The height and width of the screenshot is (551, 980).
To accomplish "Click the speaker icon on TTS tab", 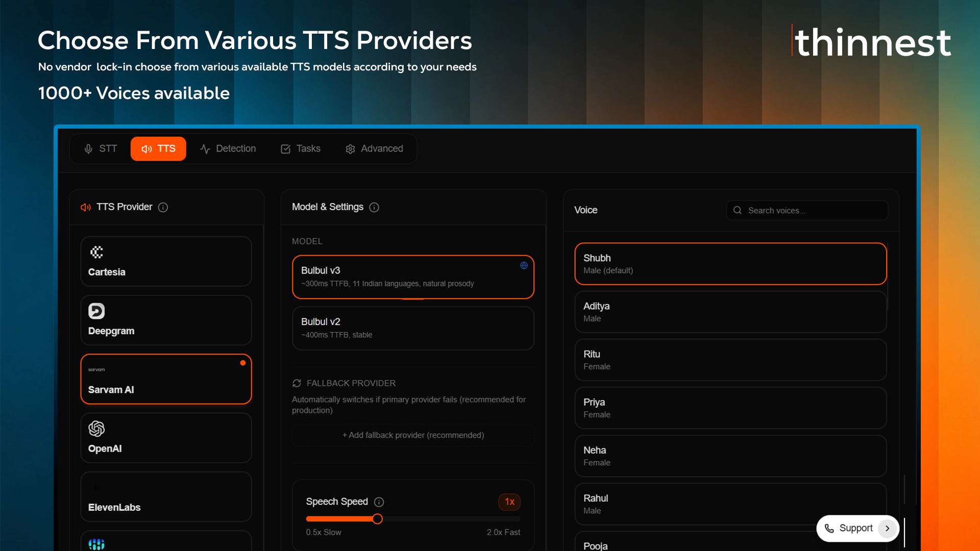I will (146, 149).
